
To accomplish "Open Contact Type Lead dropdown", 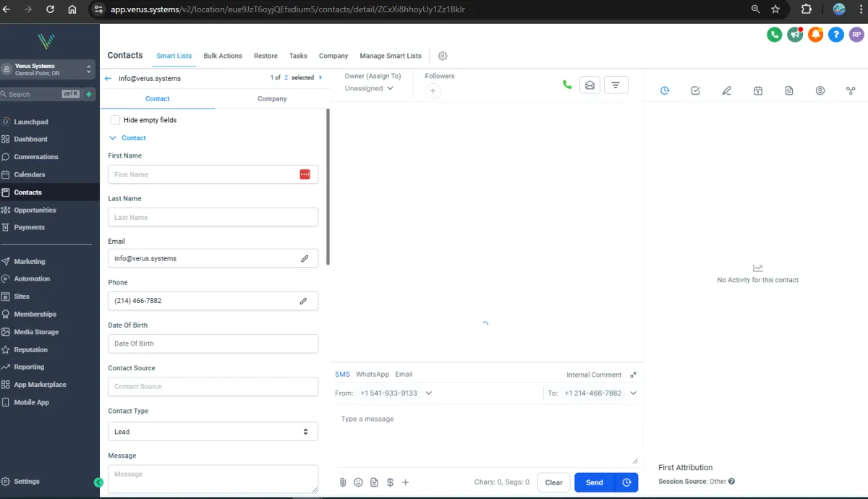I will click(x=213, y=432).
